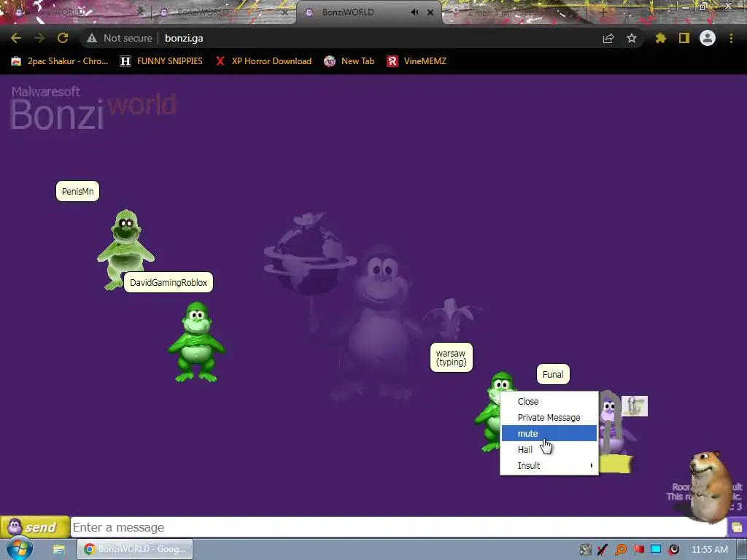The height and width of the screenshot is (560, 747).
Task: Focus the Enter a message field
Action: [398, 528]
